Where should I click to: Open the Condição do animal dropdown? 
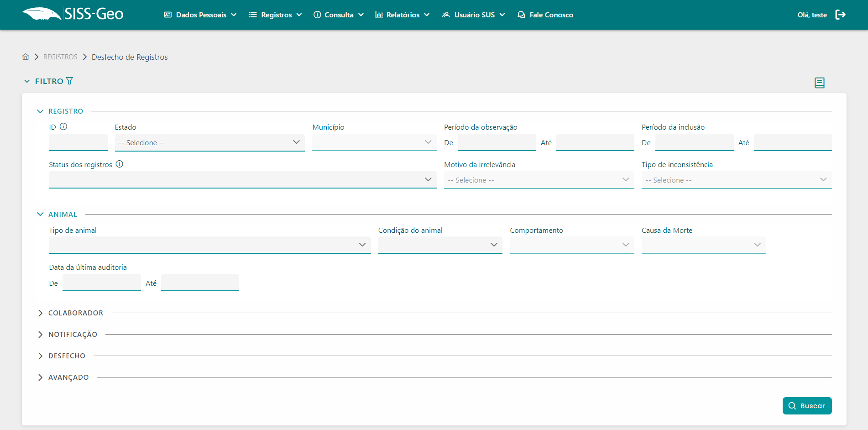click(x=440, y=245)
